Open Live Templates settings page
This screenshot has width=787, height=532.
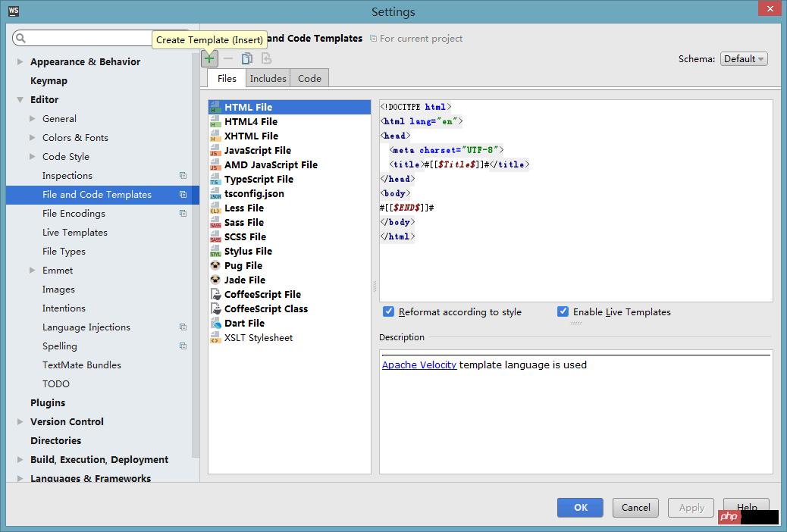tap(75, 233)
